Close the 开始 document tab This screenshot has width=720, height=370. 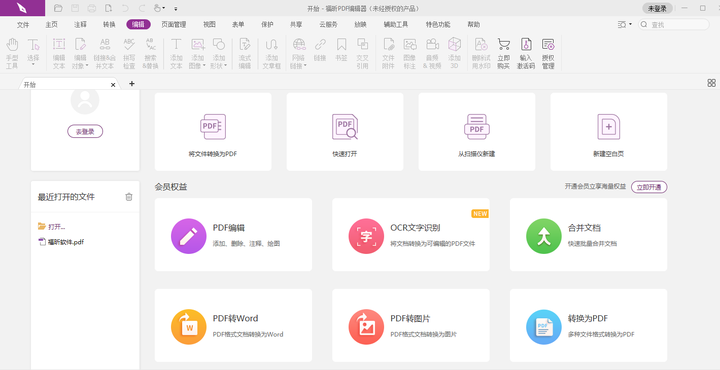click(113, 85)
